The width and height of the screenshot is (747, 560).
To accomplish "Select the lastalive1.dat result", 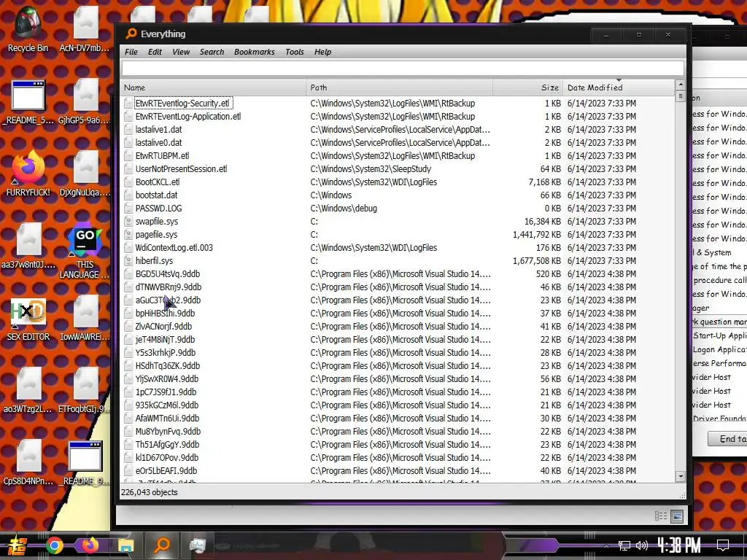I will (398, 130).
